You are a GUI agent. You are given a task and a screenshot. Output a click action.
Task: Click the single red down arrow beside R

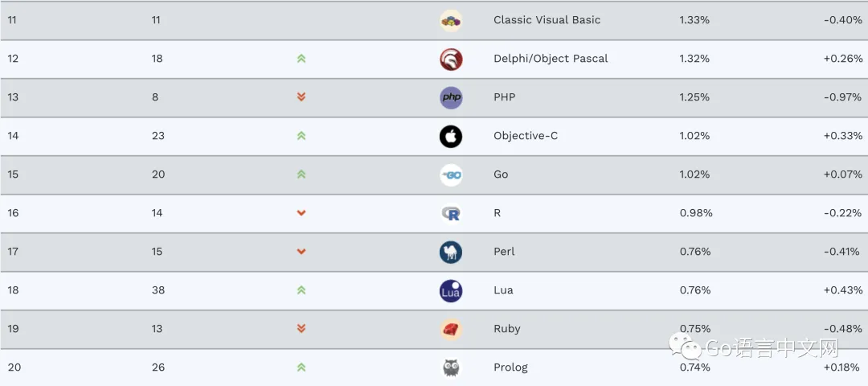pos(301,213)
